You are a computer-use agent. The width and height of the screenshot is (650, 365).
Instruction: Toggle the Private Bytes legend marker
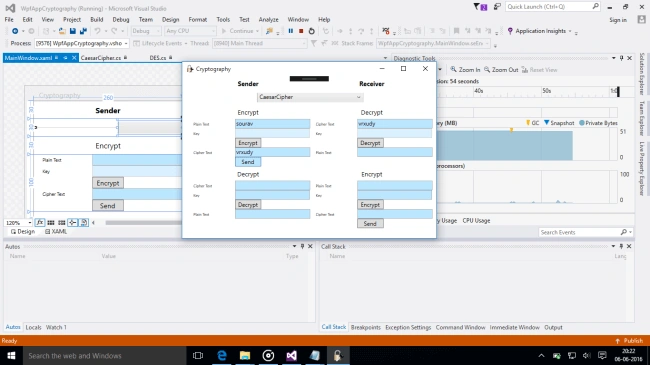582,123
